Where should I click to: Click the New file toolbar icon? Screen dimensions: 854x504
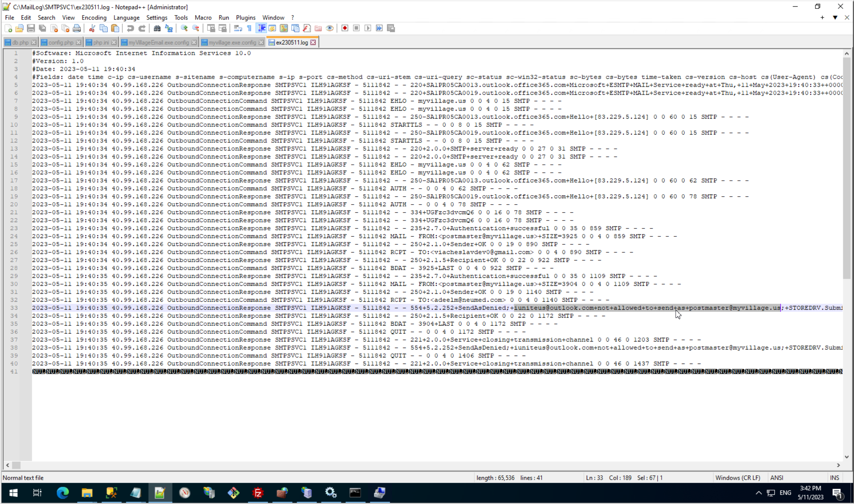coord(8,28)
